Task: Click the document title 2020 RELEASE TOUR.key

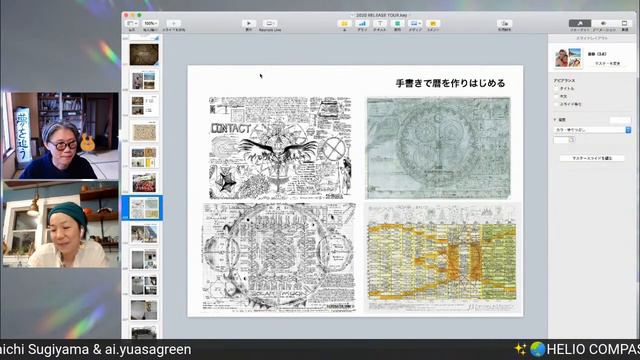Action: point(382,15)
